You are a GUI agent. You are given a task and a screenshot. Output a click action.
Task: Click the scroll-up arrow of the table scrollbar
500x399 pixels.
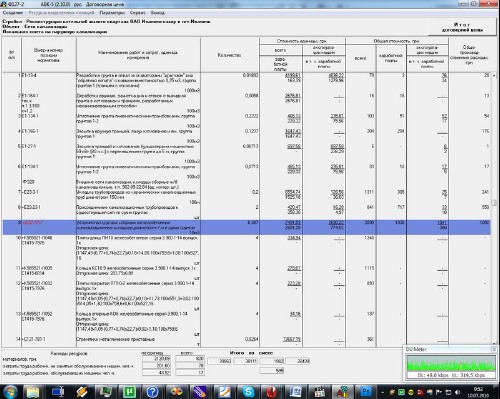pyautogui.click(x=494, y=76)
